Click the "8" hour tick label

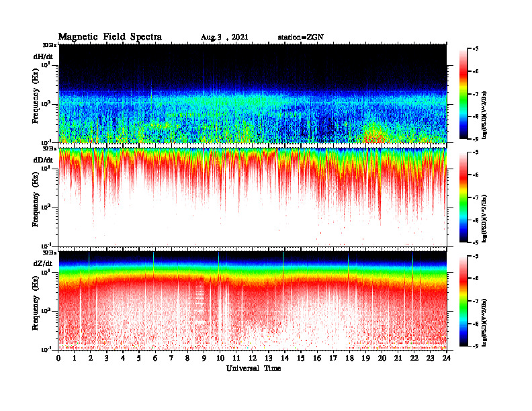click(x=187, y=358)
